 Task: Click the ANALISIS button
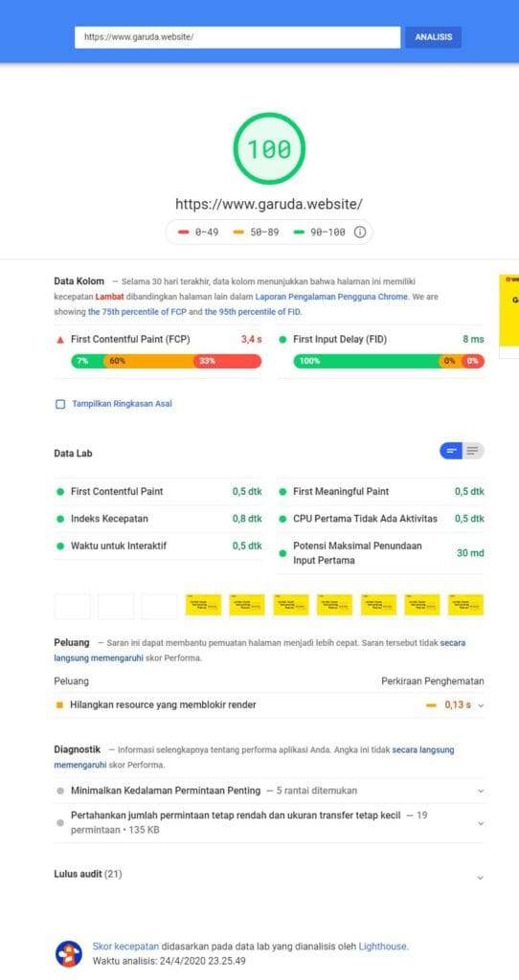(x=434, y=37)
